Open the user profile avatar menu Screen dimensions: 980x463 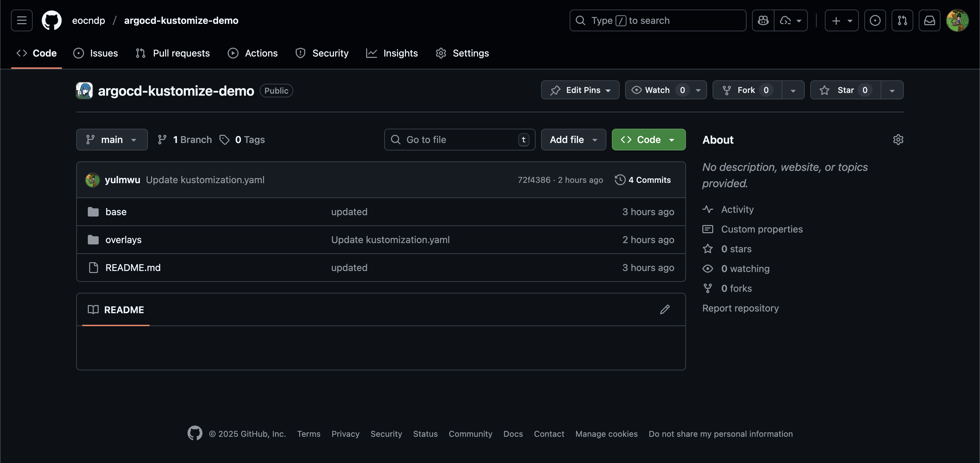click(957, 20)
